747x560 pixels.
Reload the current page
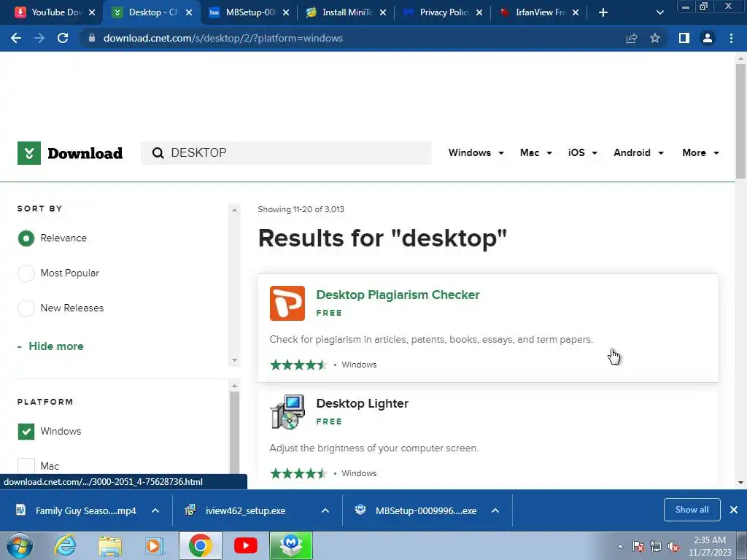click(63, 38)
